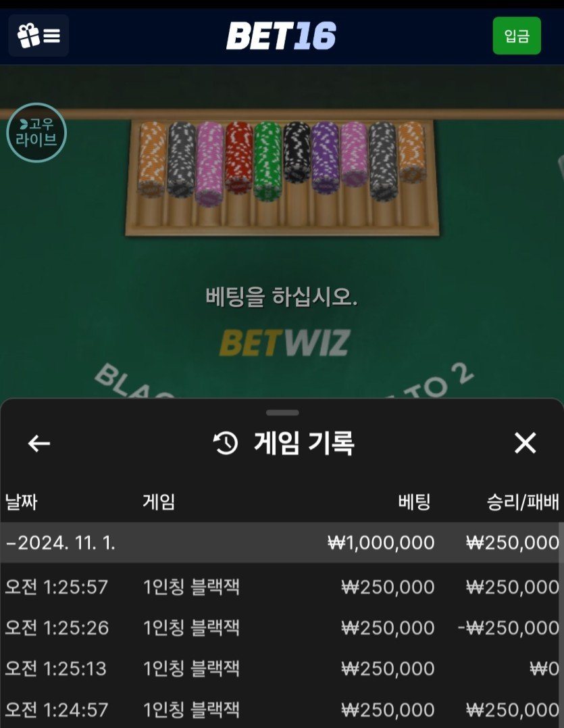
Task: Click the BETWIZ logo on the table
Action: click(x=284, y=343)
